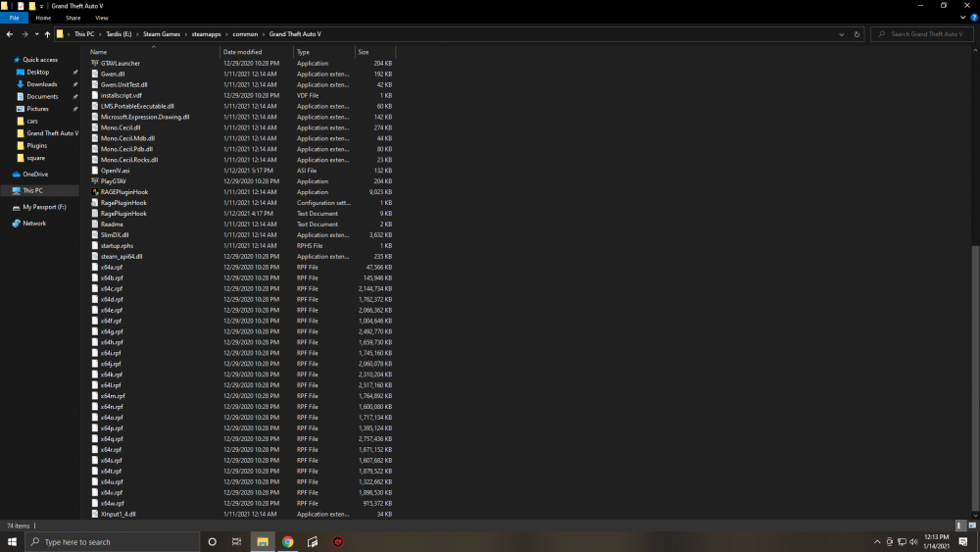Select the PlayGTAV application icon
980x552 pixels.
(95, 181)
